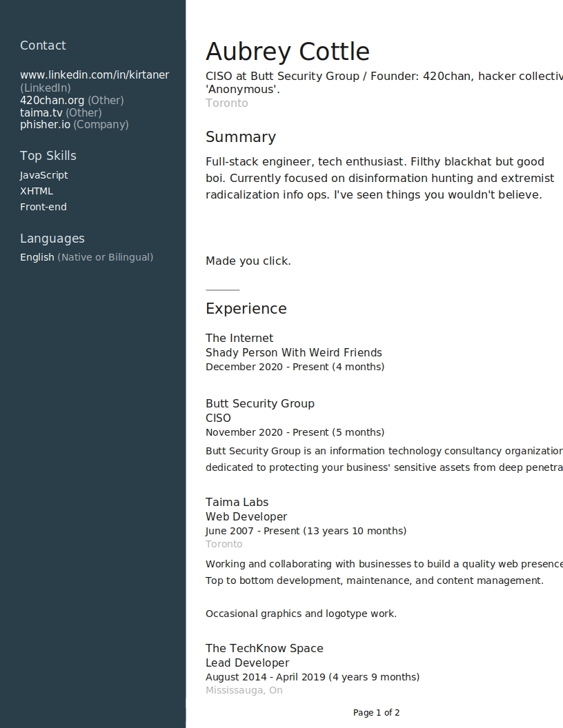Click the Contact sidebar heading
Screen dimensions: 563x728
[43, 45]
